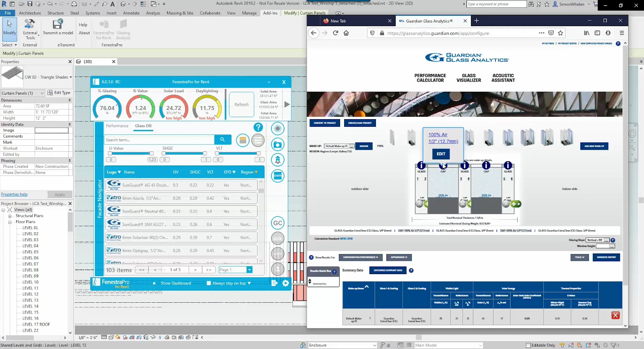Click the glass database search magnifier
The width and height of the screenshot is (644, 349).
coord(223,140)
